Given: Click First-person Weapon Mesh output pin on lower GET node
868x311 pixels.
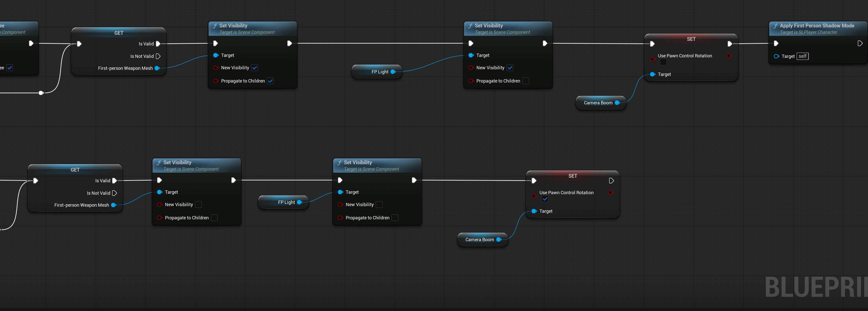Looking at the screenshot, I should click(114, 205).
